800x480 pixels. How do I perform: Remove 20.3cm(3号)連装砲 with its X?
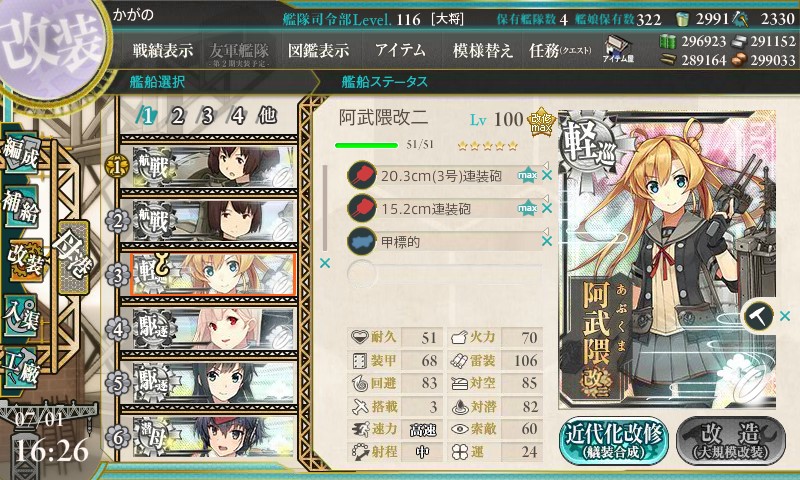[x=547, y=175]
